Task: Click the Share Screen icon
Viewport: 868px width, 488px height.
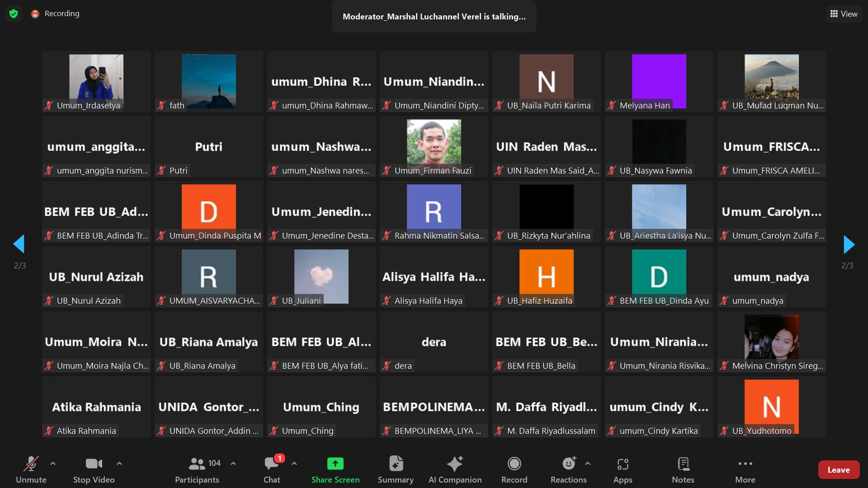Action: pyautogui.click(x=335, y=464)
